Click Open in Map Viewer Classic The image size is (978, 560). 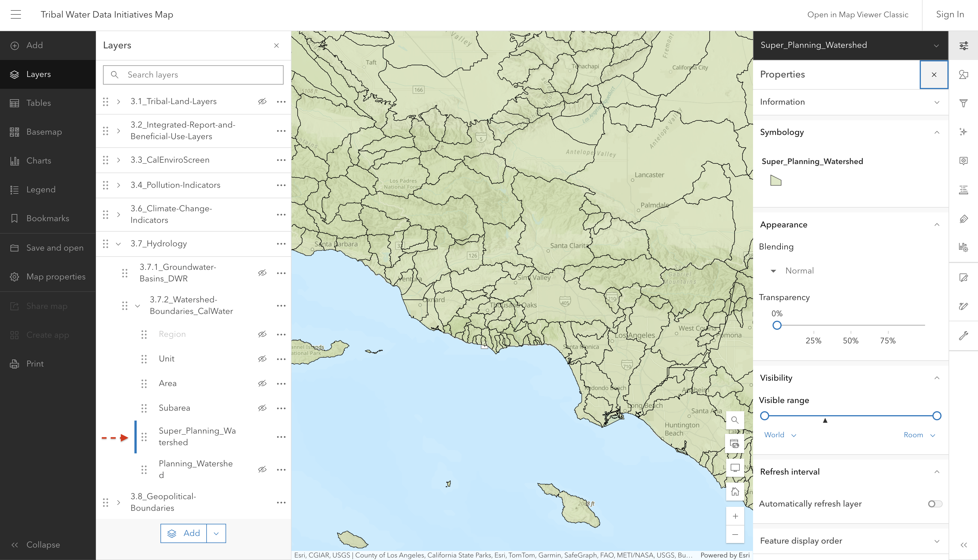tap(857, 15)
